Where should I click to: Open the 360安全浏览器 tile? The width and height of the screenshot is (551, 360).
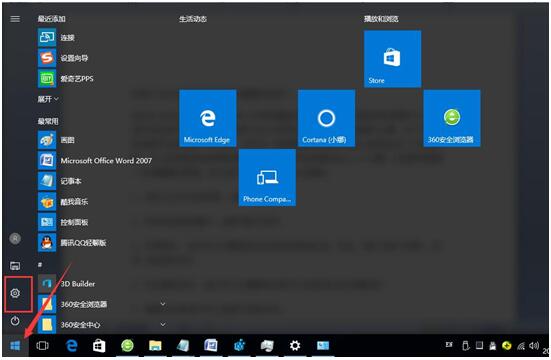(x=452, y=118)
